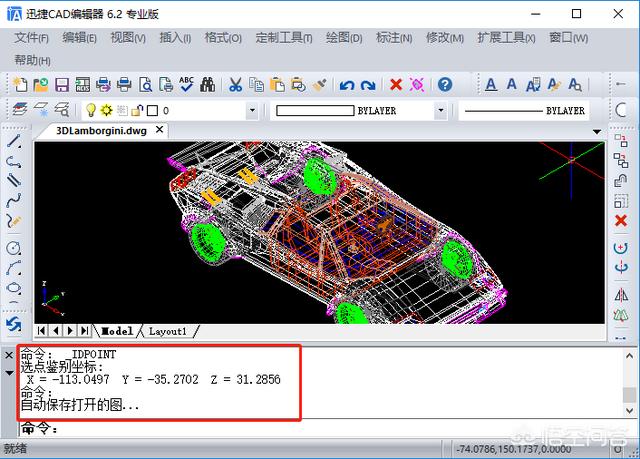Image resolution: width=640 pixels, height=459 pixels.
Task: Open the BYLAYER color dropdown
Action: tap(440, 111)
